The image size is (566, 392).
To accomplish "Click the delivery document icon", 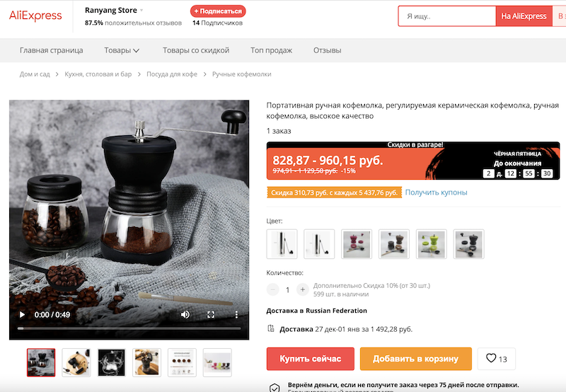I will pyautogui.click(x=271, y=328).
